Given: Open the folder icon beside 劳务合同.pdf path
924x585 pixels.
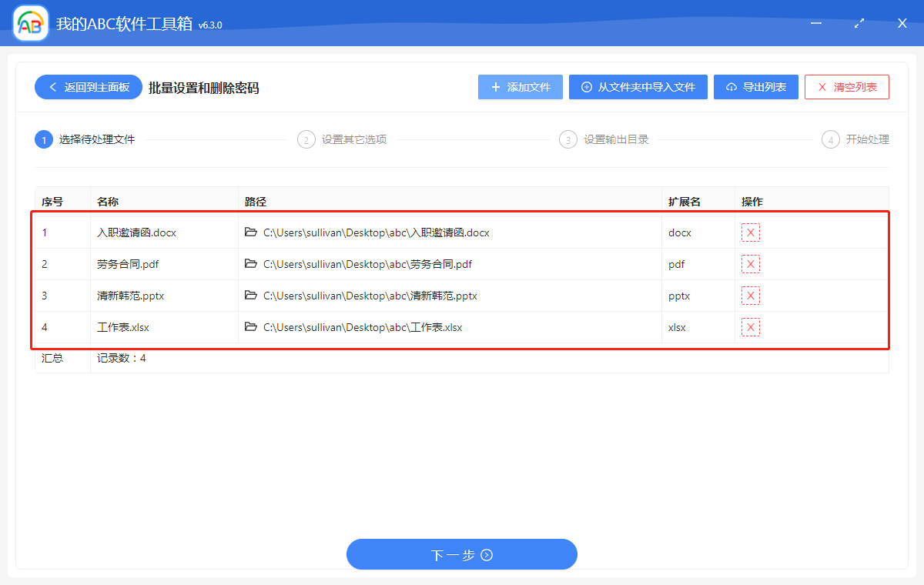Looking at the screenshot, I should (250, 263).
